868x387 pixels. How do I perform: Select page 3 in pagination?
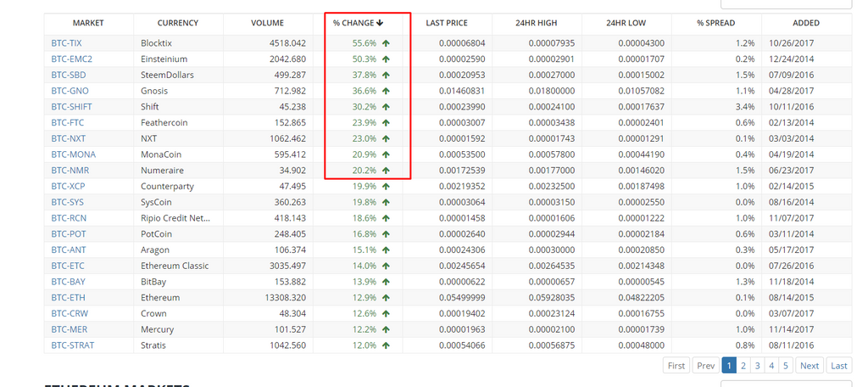(x=757, y=366)
